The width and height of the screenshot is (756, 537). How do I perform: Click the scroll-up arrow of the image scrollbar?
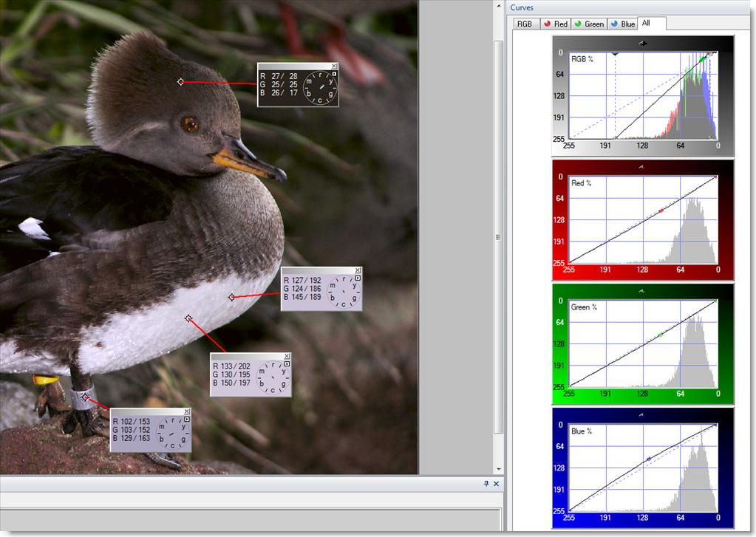pos(499,6)
